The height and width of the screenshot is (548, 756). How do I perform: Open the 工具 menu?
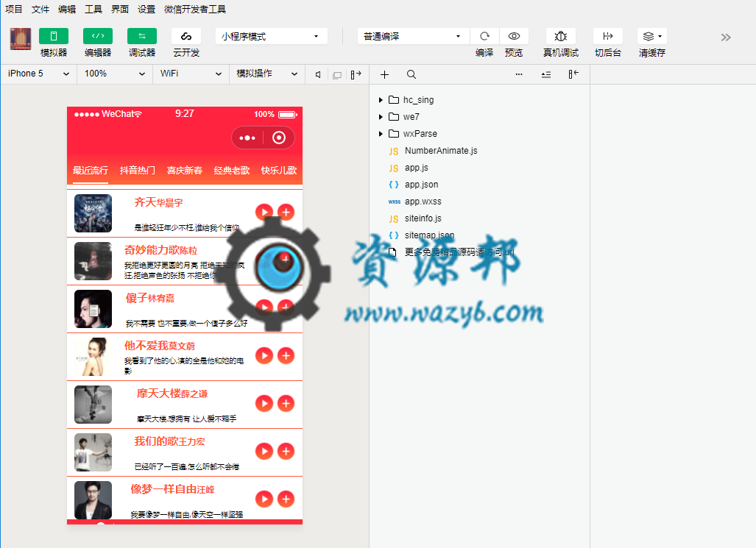click(93, 9)
